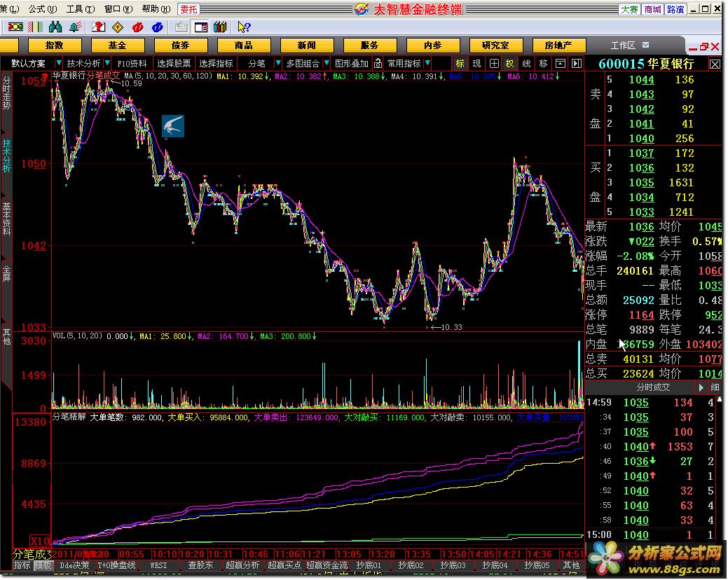
Task: Open the 内参 category
Action: pyautogui.click(x=433, y=45)
